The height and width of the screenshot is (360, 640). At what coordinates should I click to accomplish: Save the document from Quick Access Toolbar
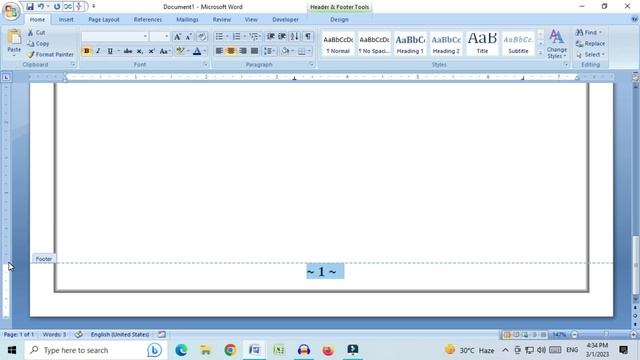[x=30, y=7]
